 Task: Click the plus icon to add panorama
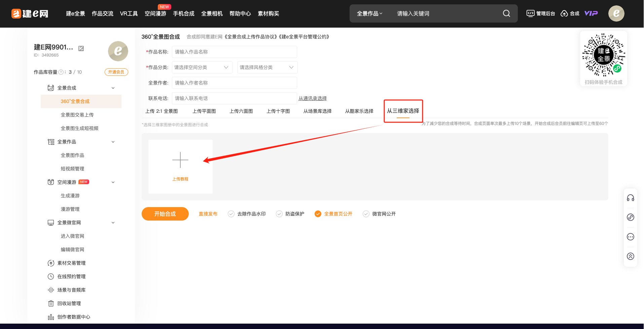click(180, 160)
